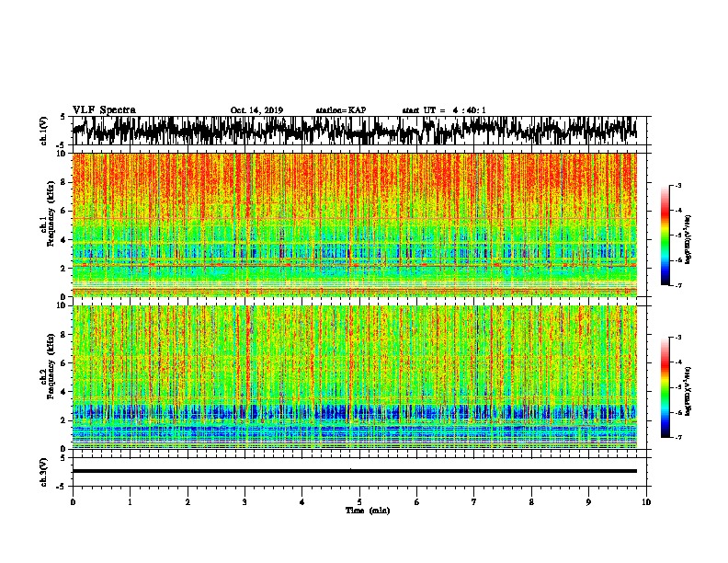Click the ch.3 flat black signal line

coord(354,471)
